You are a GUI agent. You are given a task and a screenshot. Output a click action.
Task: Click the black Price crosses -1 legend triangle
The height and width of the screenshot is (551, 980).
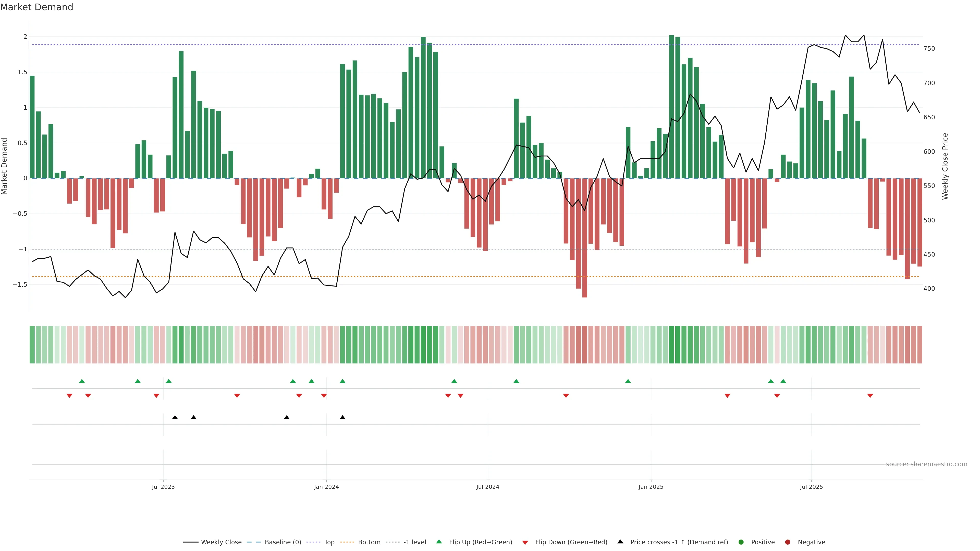click(x=620, y=542)
